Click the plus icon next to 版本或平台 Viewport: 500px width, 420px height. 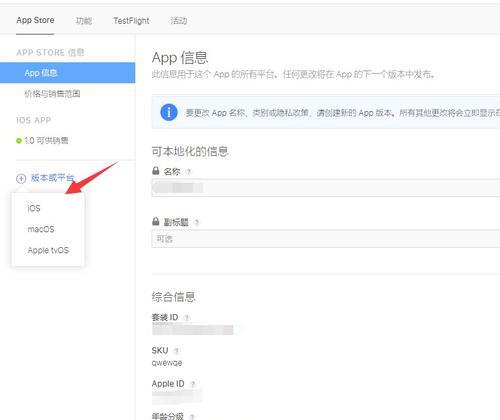[x=21, y=179]
